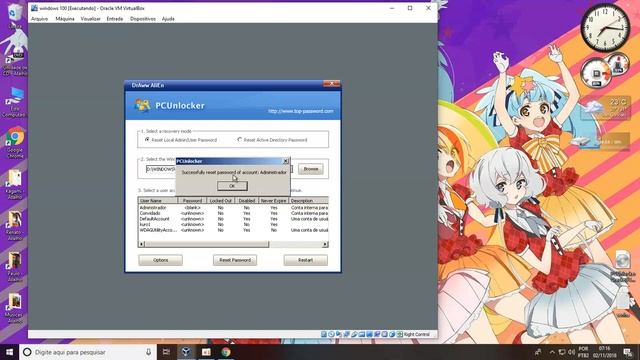Image resolution: width=640 pixels, height=360 pixels.
Task: Open the Visualizar menu in VirtualBox
Action: [x=90, y=19]
